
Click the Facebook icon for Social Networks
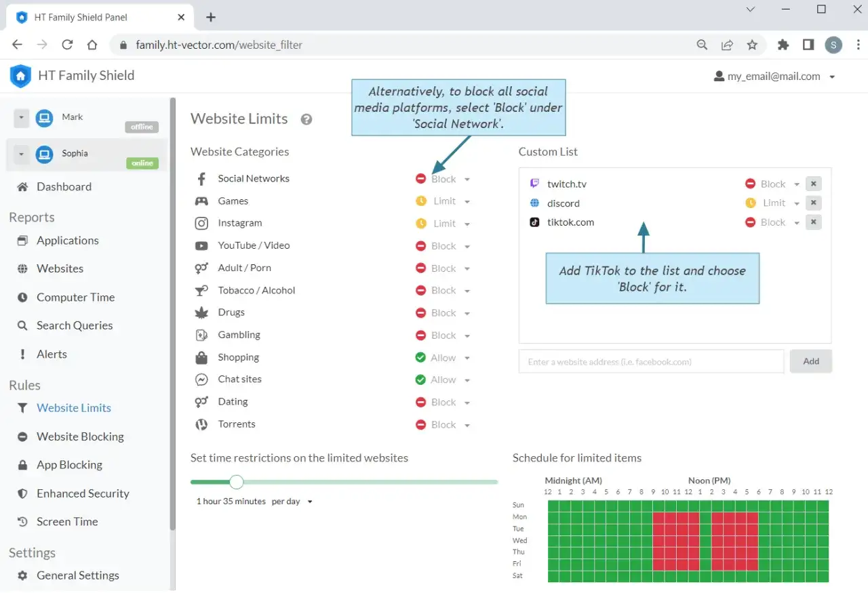pyautogui.click(x=201, y=179)
